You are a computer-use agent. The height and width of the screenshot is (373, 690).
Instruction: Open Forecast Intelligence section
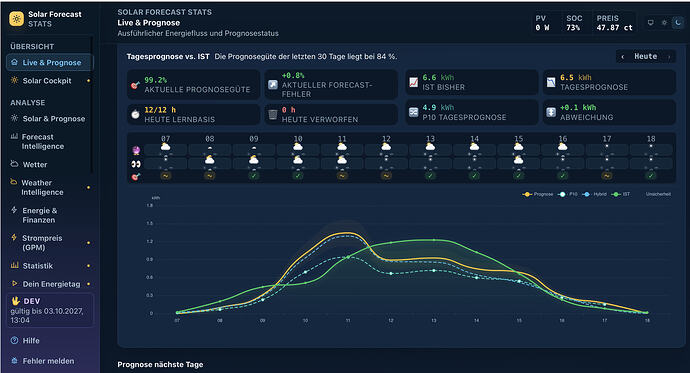[x=50, y=142]
